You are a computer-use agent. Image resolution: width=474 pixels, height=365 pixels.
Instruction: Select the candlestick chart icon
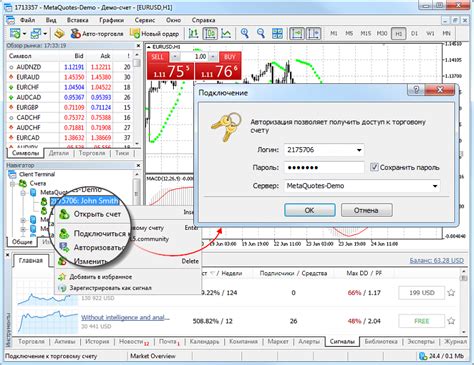[x=210, y=33]
